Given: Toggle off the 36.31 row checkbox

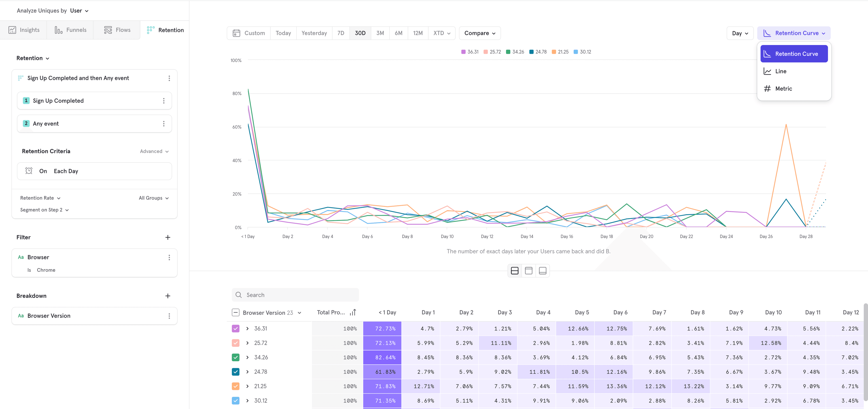Looking at the screenshot, I should click(236, 328).
